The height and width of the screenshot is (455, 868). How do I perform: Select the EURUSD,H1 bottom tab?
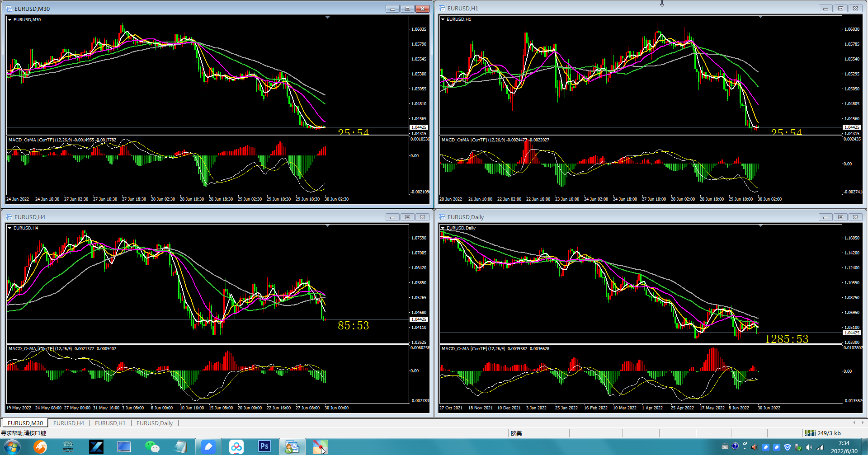(110, 423)
